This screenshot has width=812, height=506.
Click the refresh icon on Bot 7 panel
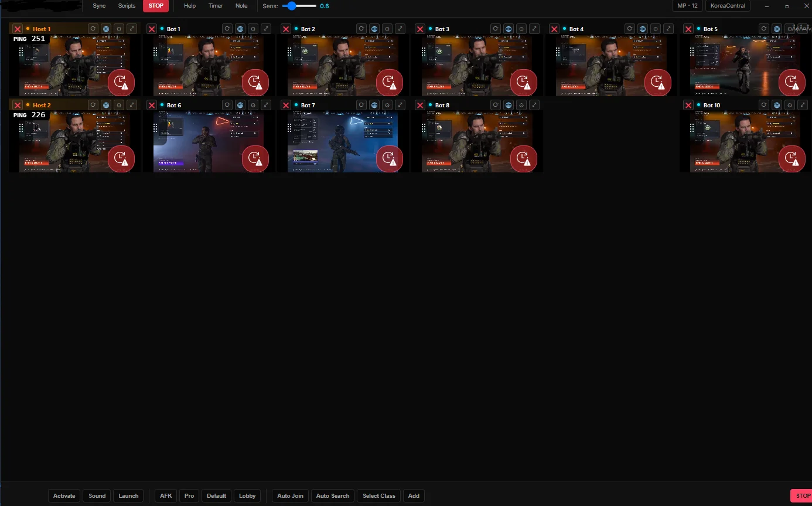(x=361, y=104)
